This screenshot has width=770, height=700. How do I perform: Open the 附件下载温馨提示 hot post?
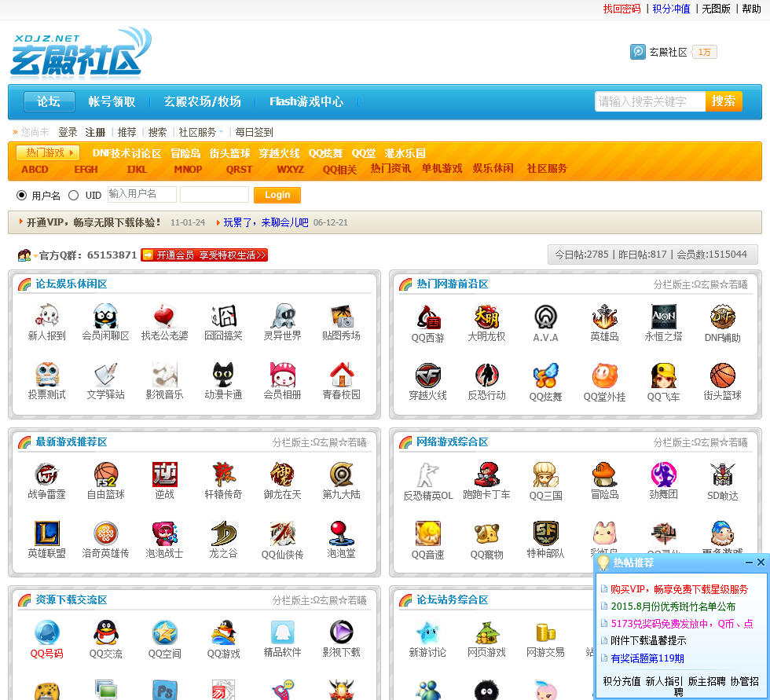point(648,640)
